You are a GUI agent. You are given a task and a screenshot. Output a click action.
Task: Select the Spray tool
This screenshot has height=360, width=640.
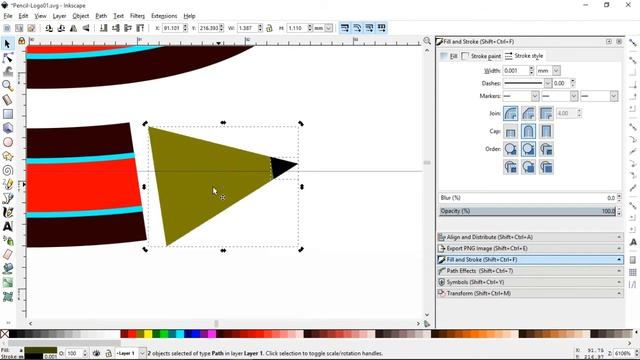coord(7,240)
